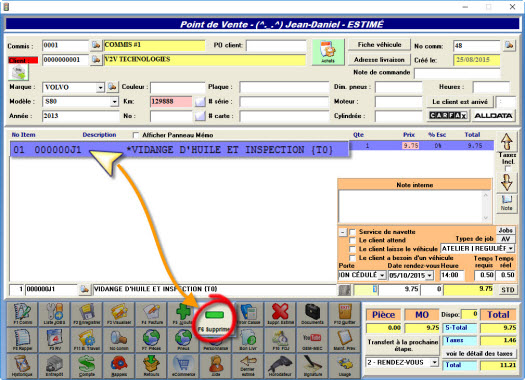Open the ATELIER RÉGULIER job type dropdown

[x=510, y=248]
